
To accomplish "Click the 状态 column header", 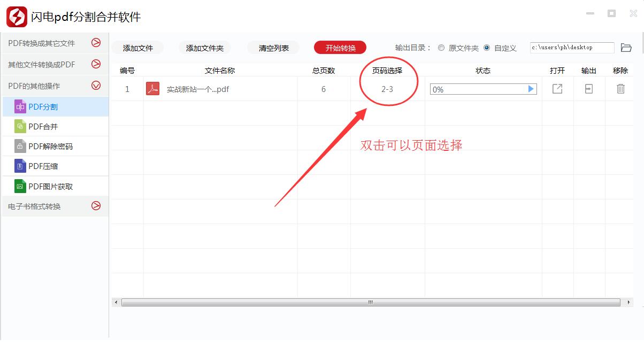I will [483, 71].
